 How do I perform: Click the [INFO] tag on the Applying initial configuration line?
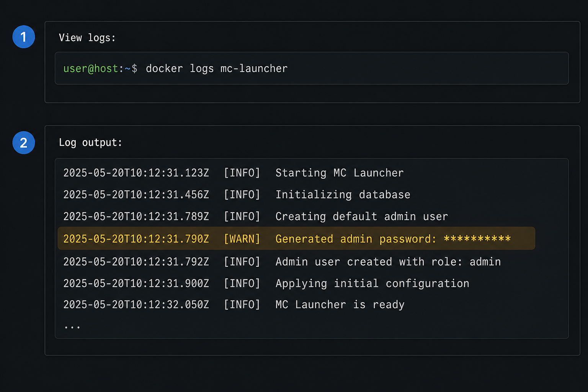pyautogui.click(x=242, y=284)
